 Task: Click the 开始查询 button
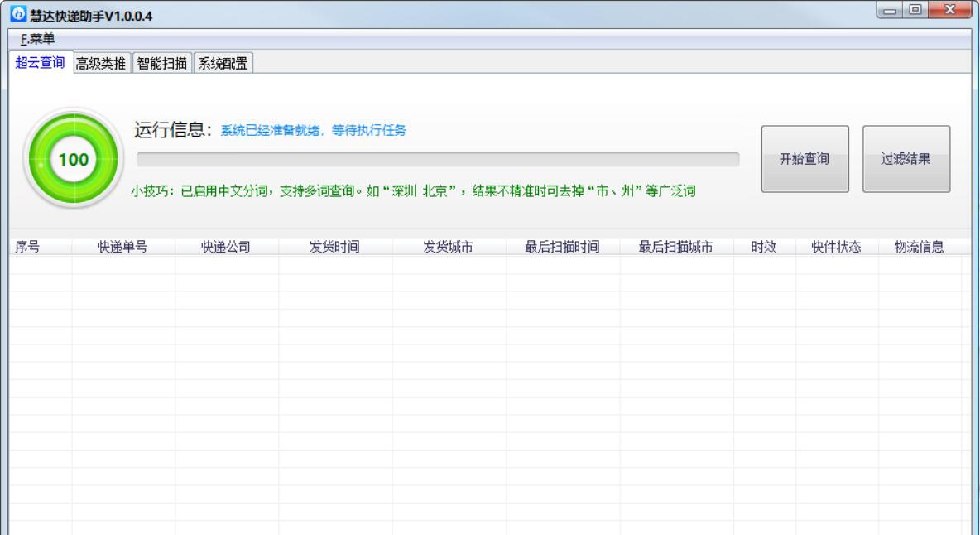804,160
